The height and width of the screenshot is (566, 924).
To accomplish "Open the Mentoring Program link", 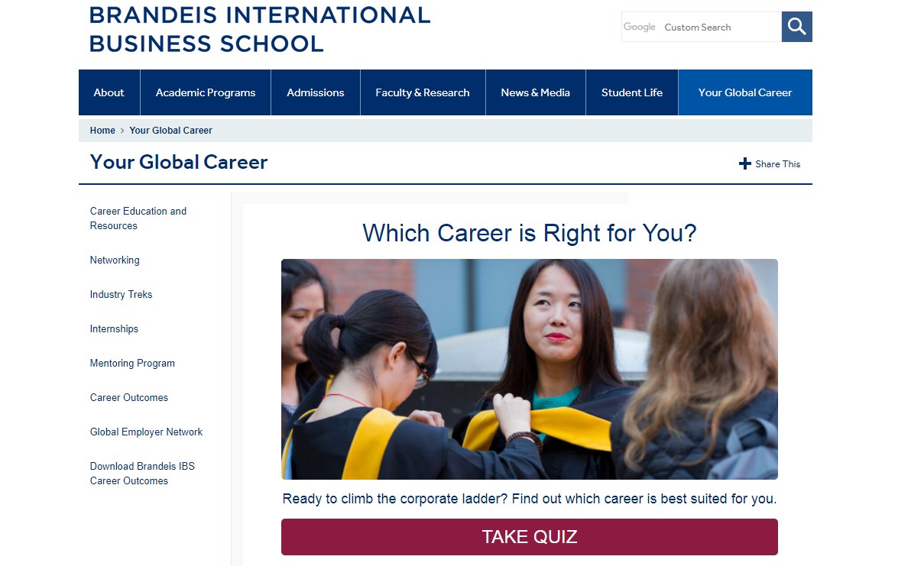I will click(132, 364).
